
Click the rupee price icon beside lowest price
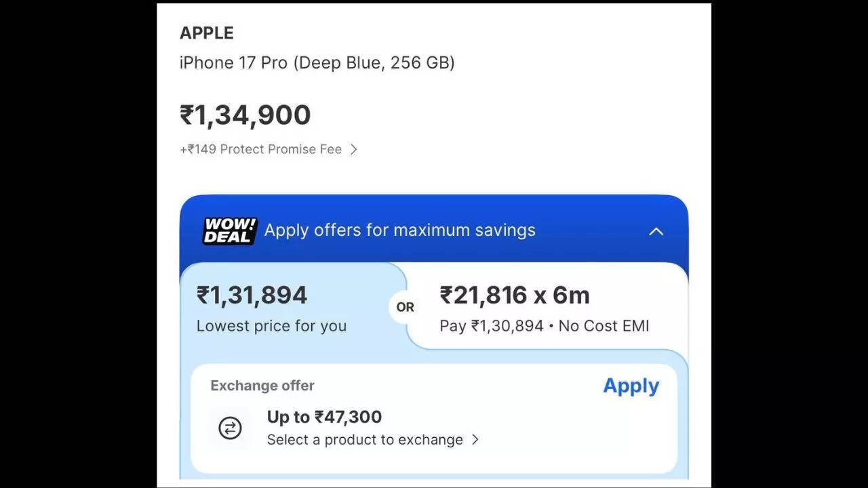(x=203, y=294)
